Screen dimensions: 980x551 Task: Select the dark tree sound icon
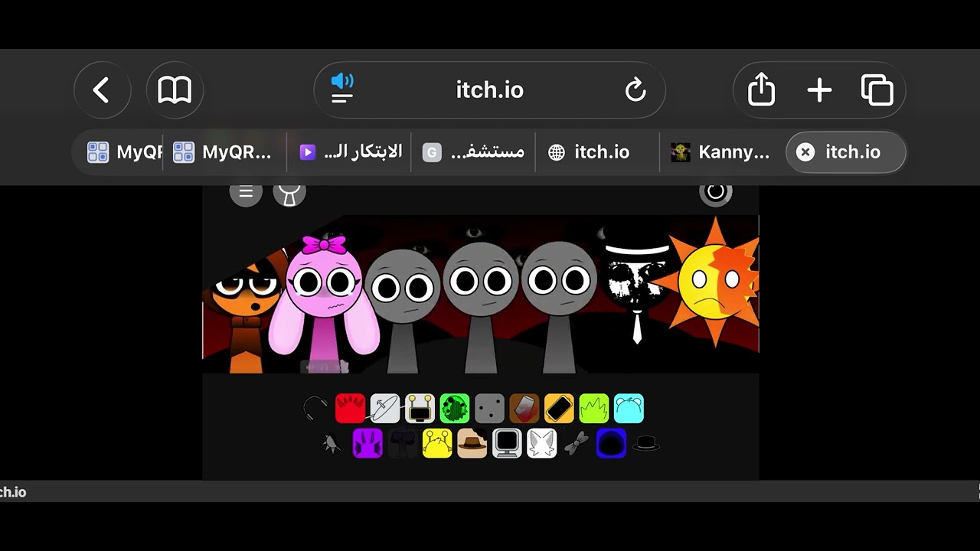(403, 443)
